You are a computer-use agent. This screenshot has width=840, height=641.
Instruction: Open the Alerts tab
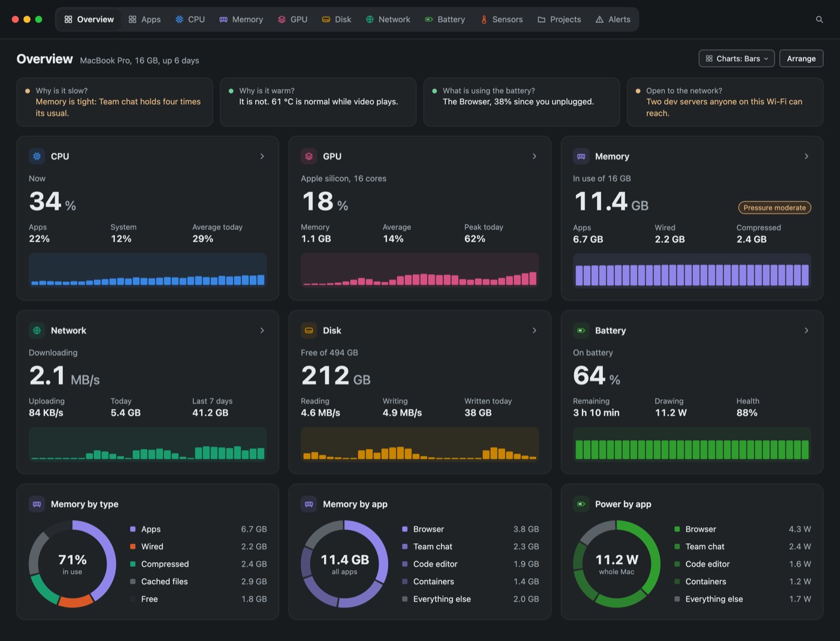tap(613, 19)
